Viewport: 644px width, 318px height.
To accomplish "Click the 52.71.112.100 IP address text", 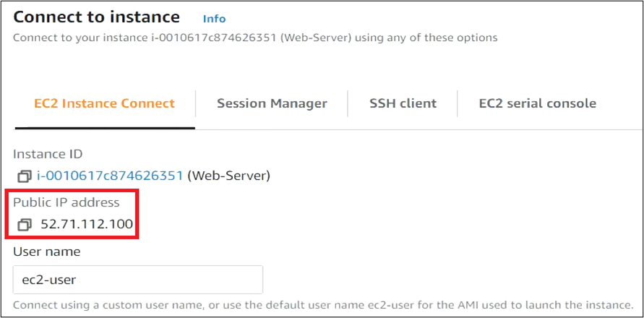I will [x=87, y=225].
